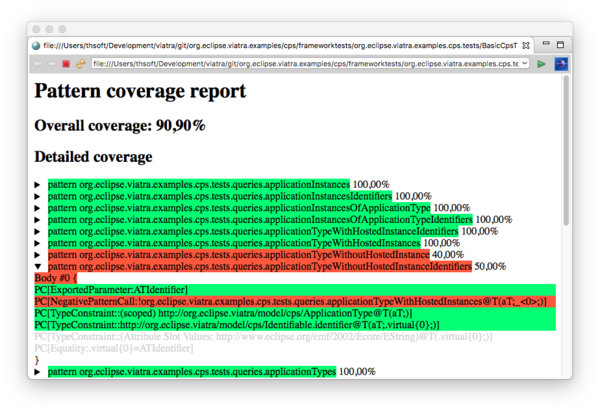Click inside the file URL address field

306,64
